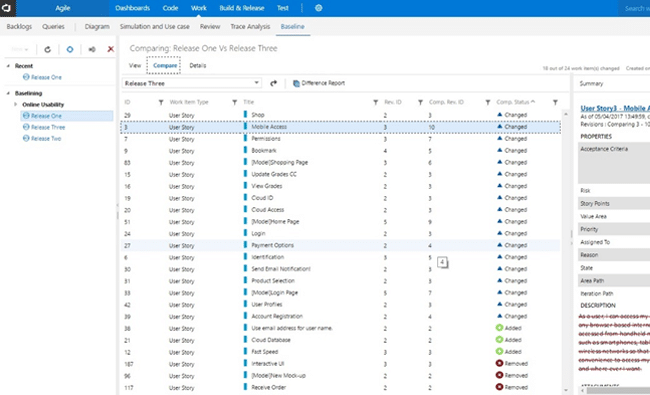Image resolution: width=650 pixels, height=395 pixels.
Task: Click the summary pane horizontal scrollbar
Action: point(618,390)
